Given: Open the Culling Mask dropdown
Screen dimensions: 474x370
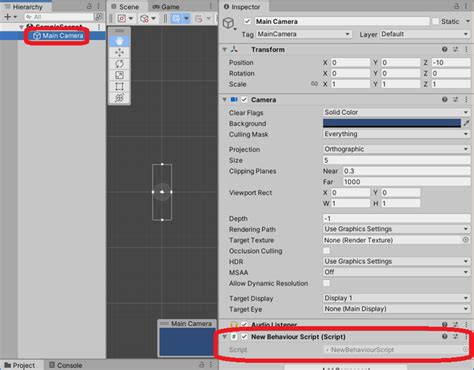Looking at the screenshot, I should point(397,134).
